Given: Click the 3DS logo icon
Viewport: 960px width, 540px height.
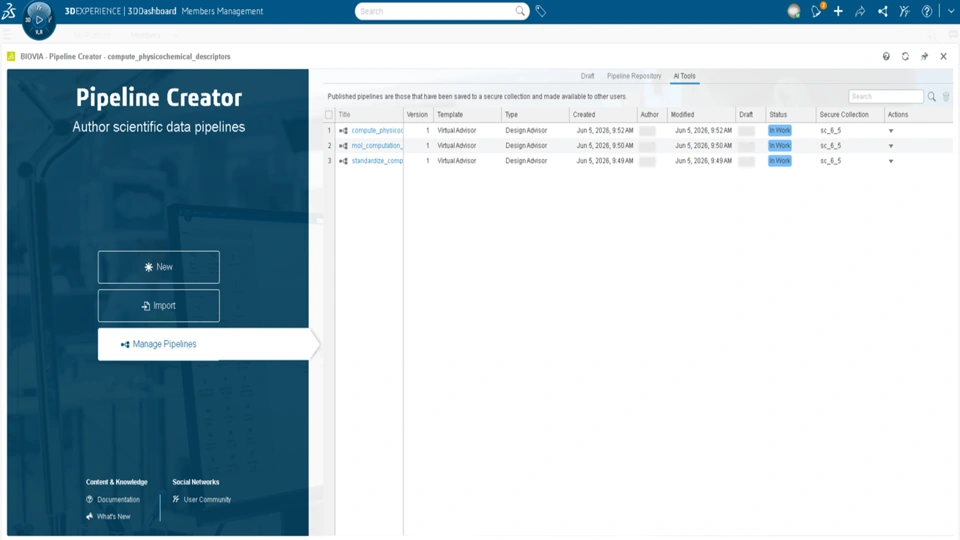Looking at the screenshot, I should [x=9, y=11].
